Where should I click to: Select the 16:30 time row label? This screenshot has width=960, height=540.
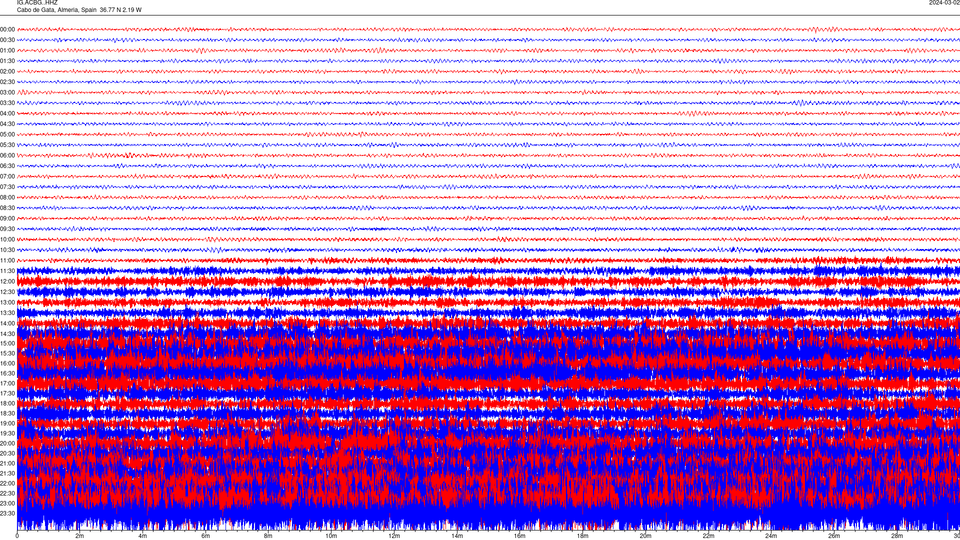coord(7,373)
